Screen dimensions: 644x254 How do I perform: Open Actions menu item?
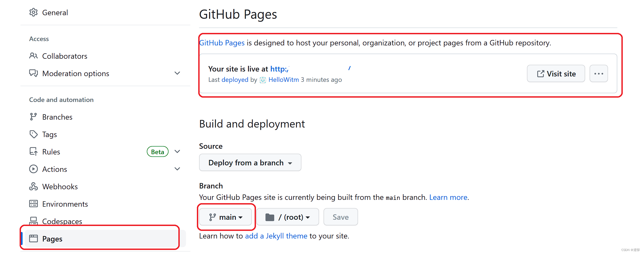[x=54, y=169]
